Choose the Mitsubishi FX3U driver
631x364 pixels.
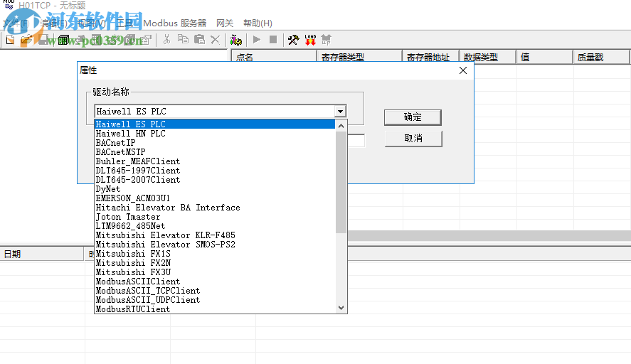pos(215,272)
